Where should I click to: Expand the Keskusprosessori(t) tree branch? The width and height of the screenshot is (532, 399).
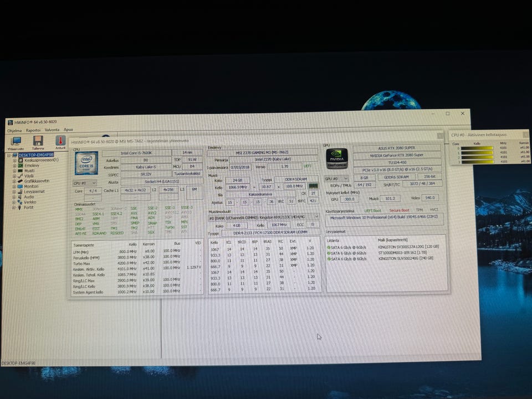pos(14,161)
